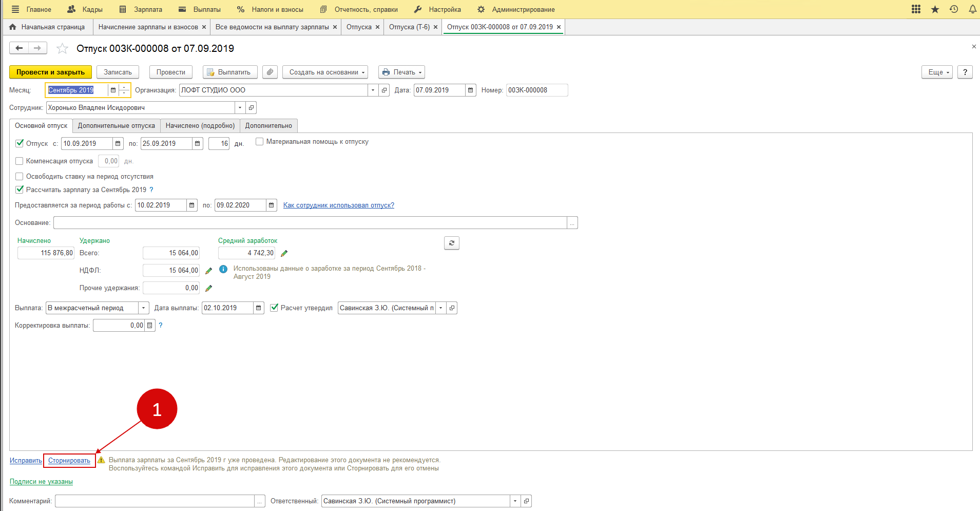Open the Организация record link icon

[385, 90]
